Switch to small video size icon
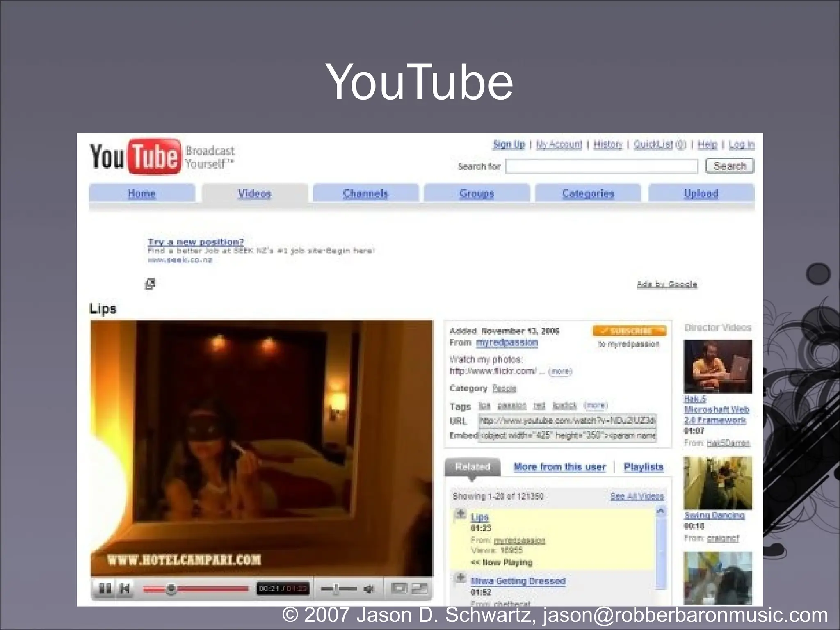Viewport: 840px width, 630px height. tap(398, 589)
